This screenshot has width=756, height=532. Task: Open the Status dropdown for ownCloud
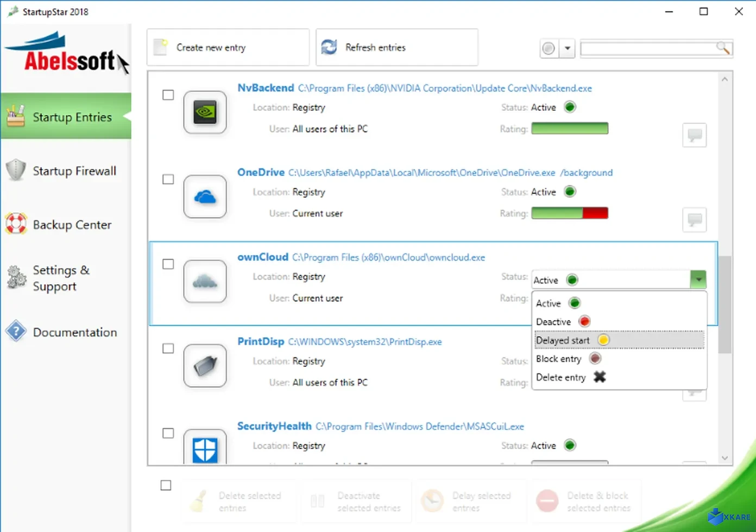click(698, 279)
